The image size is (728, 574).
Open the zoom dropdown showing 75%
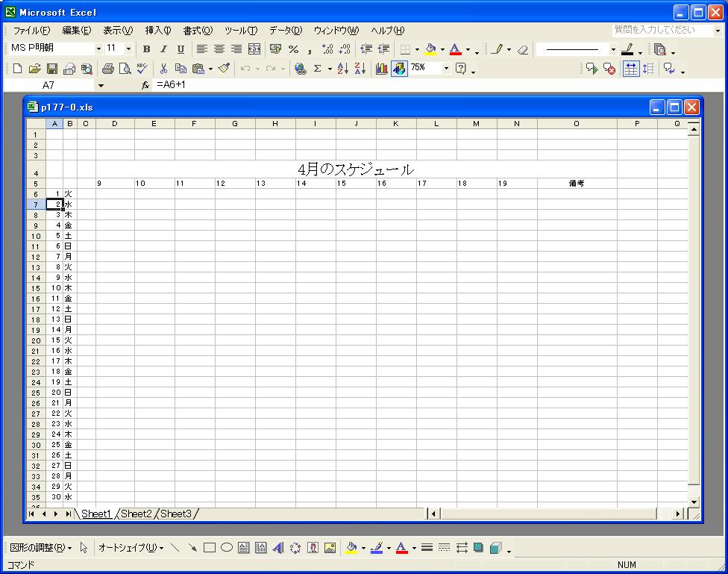click(x=446, y=69)
